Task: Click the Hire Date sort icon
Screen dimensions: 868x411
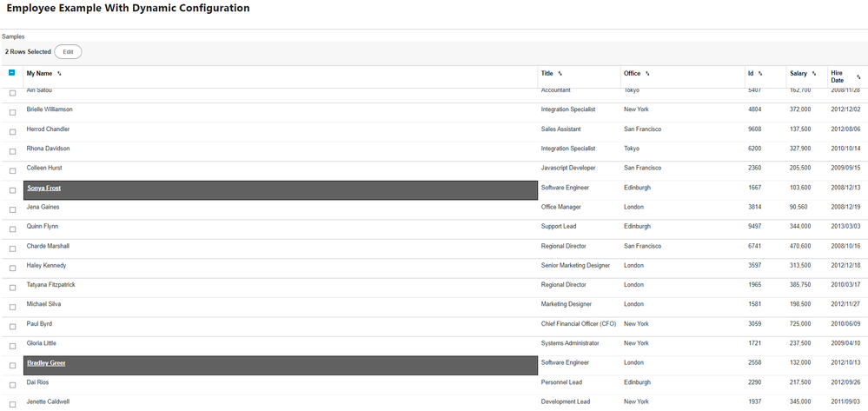Action: pos(858,77)
